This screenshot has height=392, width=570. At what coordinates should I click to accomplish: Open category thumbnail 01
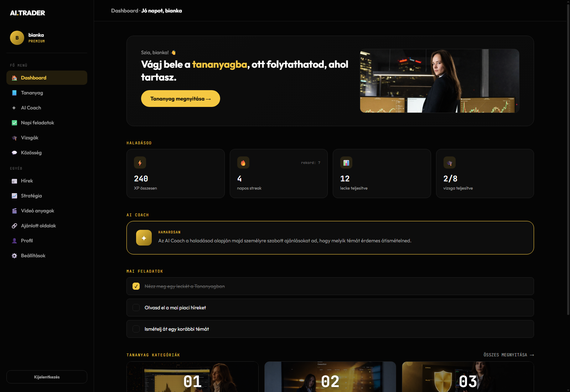tap(192, 377)
